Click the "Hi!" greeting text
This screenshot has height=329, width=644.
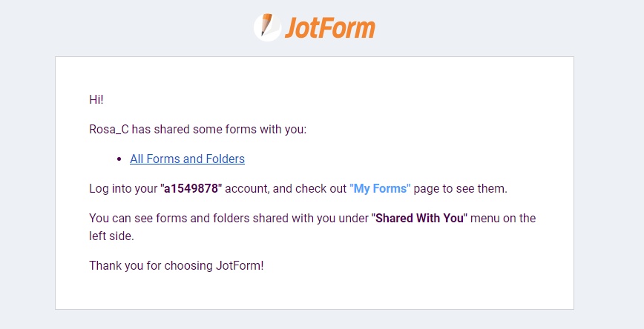pos(96,99)
